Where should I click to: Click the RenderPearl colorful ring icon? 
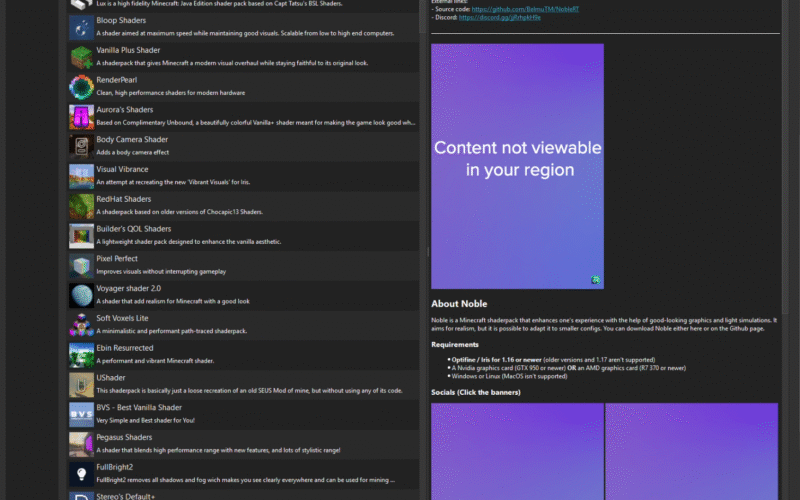[81, 87]
